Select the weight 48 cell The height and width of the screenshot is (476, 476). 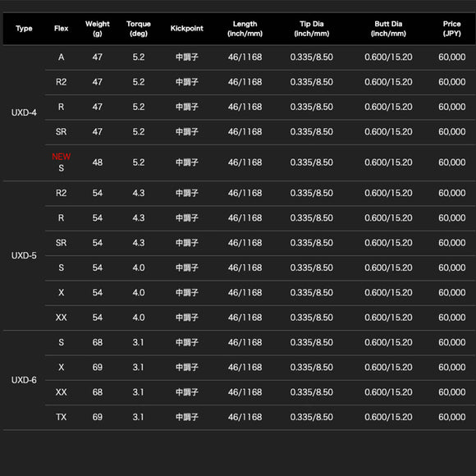point(98,162)
